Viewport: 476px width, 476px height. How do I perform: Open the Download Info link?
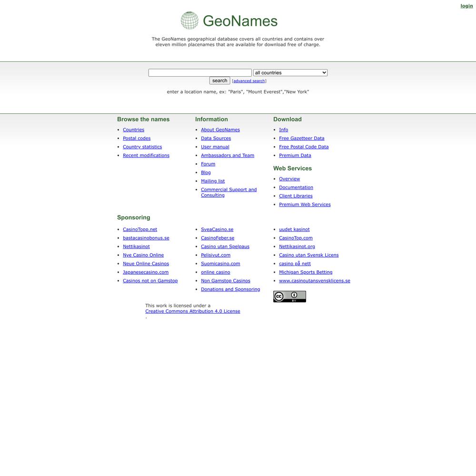284,129
